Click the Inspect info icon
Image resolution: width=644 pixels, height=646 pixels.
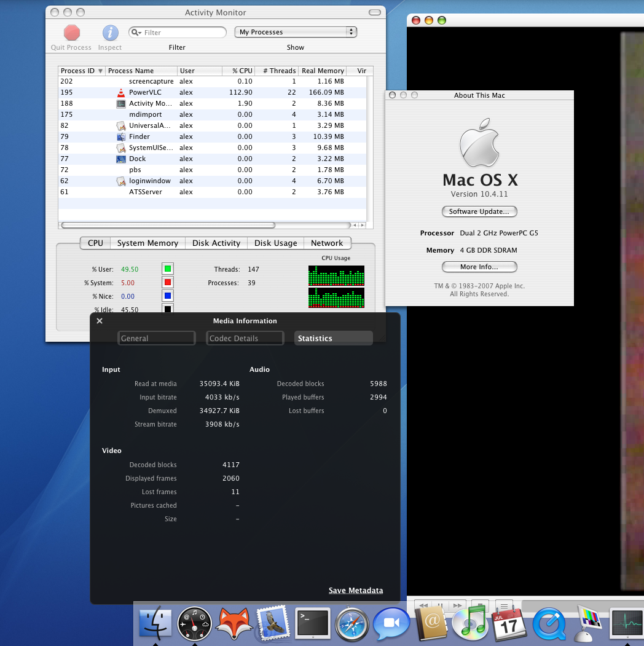click(x=110, y=33)
